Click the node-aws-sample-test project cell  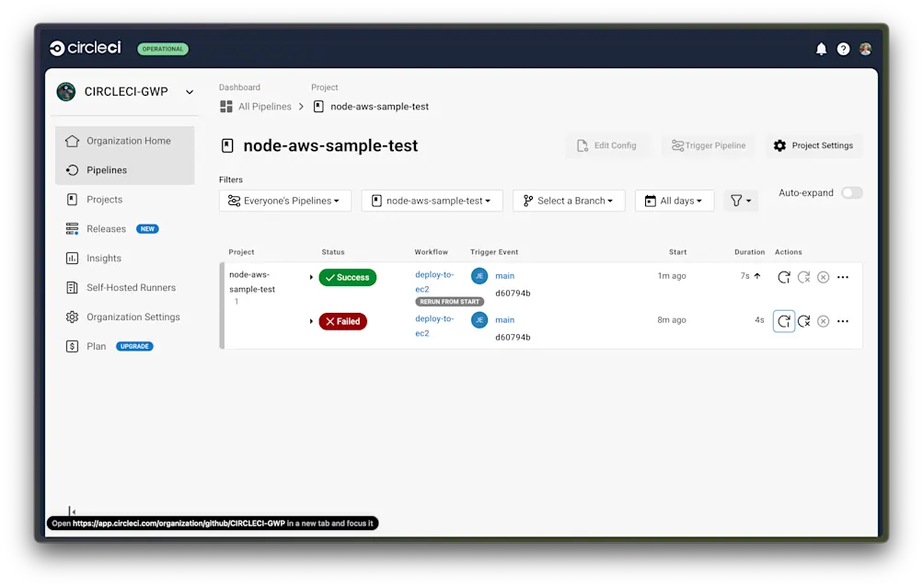[252, 282]
